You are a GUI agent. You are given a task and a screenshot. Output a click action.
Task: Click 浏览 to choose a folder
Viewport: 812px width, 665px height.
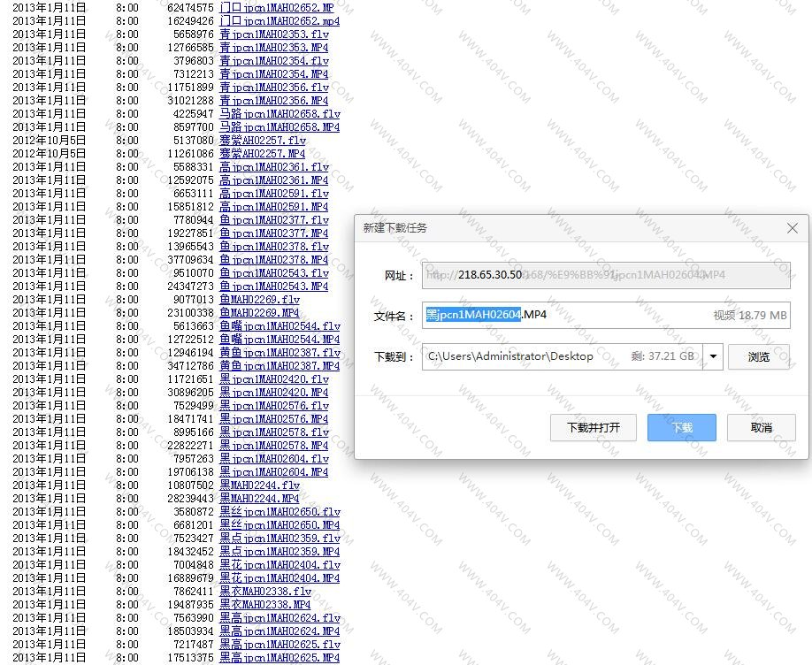758,357
